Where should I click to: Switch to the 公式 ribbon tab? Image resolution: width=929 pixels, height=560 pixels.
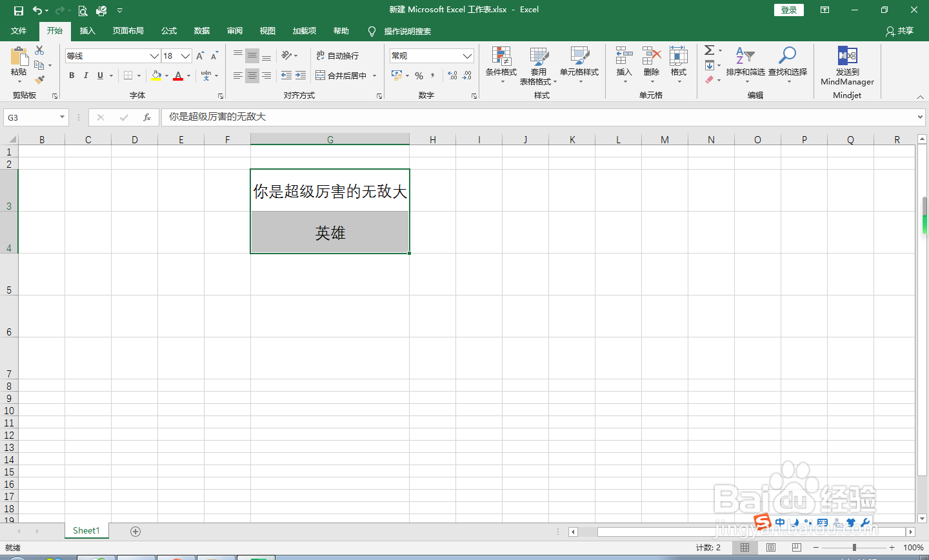click(169, 31)
